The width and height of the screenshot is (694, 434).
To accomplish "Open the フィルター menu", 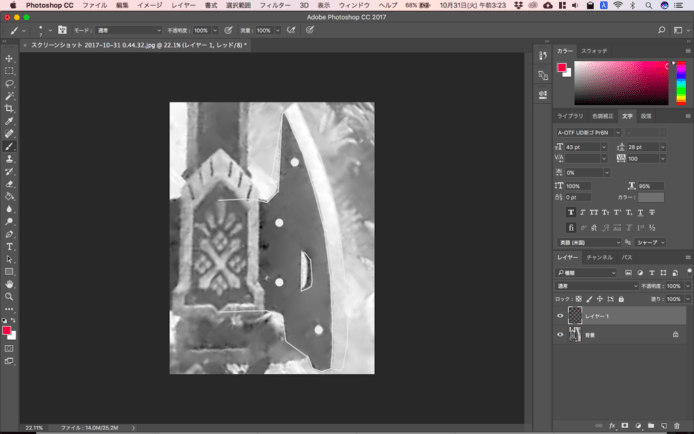I will pyautogui.click(x=275, y=6).
